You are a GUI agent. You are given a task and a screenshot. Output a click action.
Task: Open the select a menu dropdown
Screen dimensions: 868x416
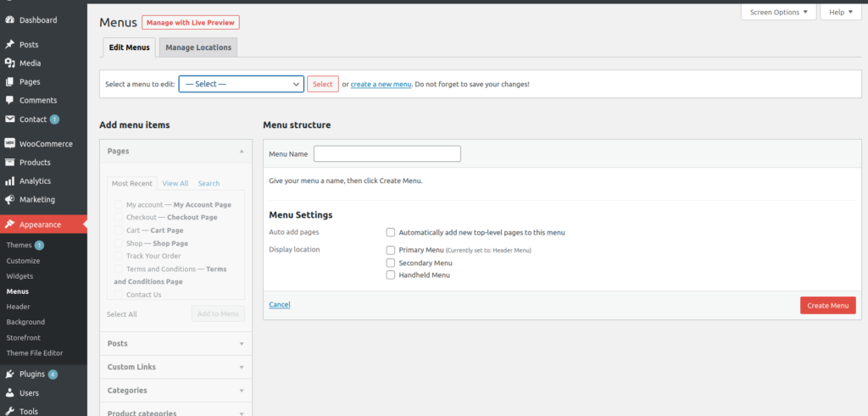241,84
